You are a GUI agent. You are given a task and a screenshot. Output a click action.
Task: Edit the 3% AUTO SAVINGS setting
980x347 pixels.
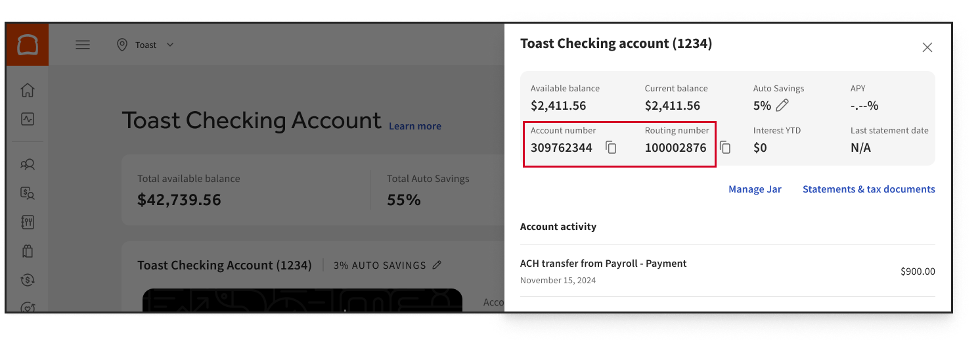click(437, 266)
